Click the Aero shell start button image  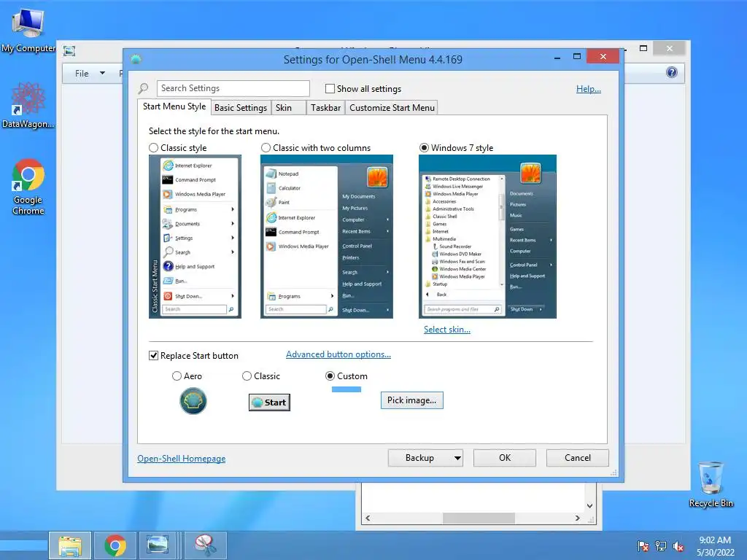(x=193, y=401)
